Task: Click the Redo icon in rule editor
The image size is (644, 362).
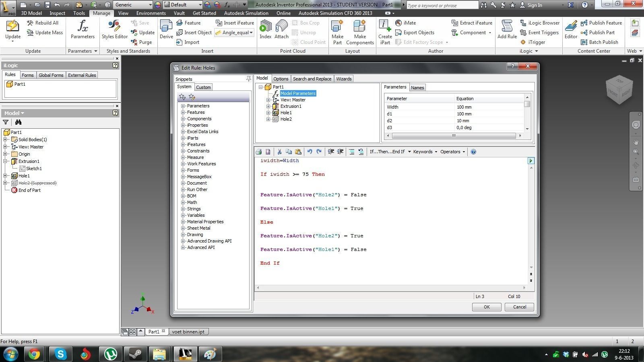Action: pyautogui.click(x=319, y=152)
